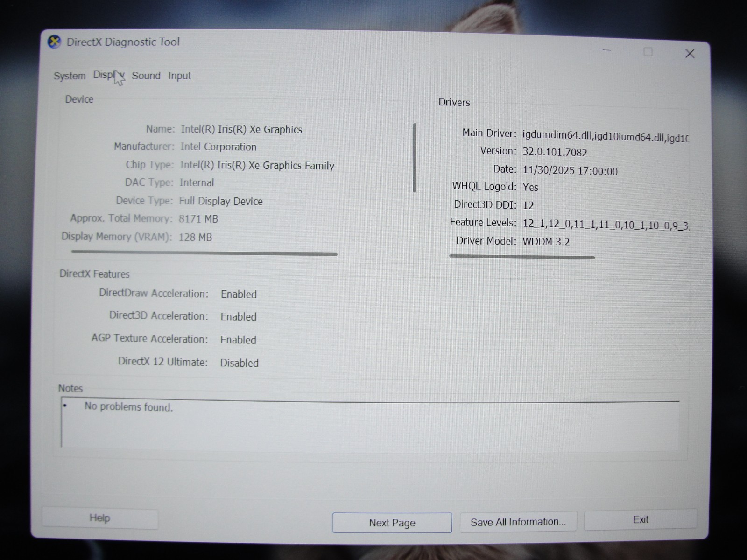Click the No problems found note
747x560 pixels.
click(128, 407)
